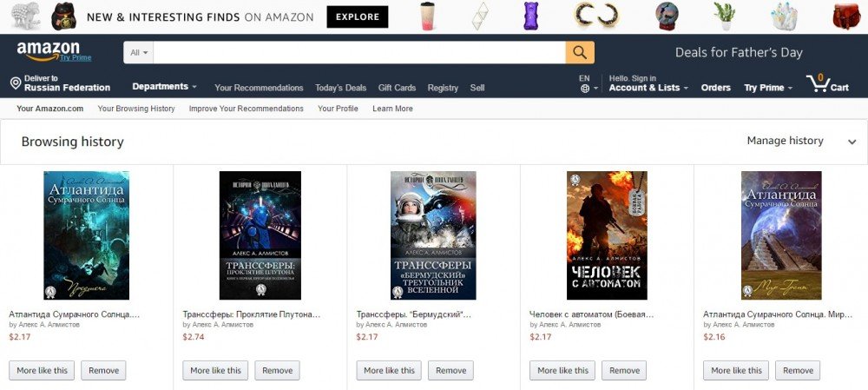Image resolution: width=868 pixels, height=390 pixels.
Task: Click the snow globe banner icon
Action: coord(667,16)
